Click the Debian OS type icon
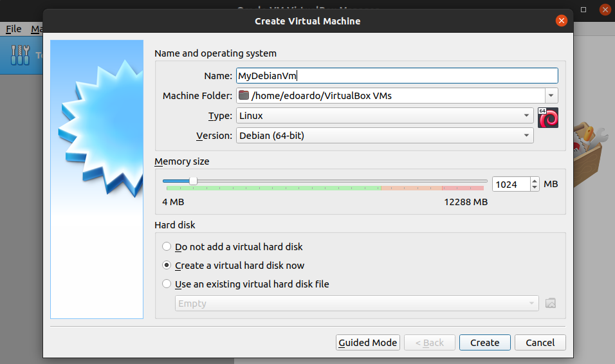Screen dimensions: 615x364 548,118
